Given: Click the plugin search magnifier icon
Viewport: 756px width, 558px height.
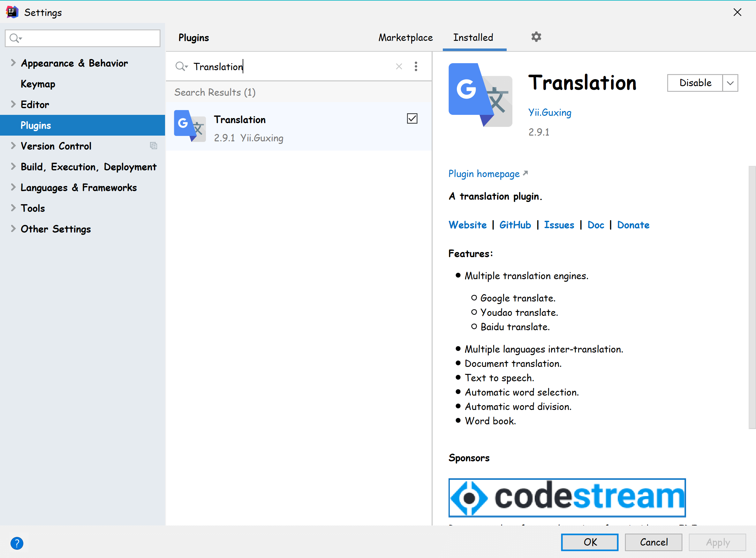Looking at the screenshot, I should click(x=181, y=67).
